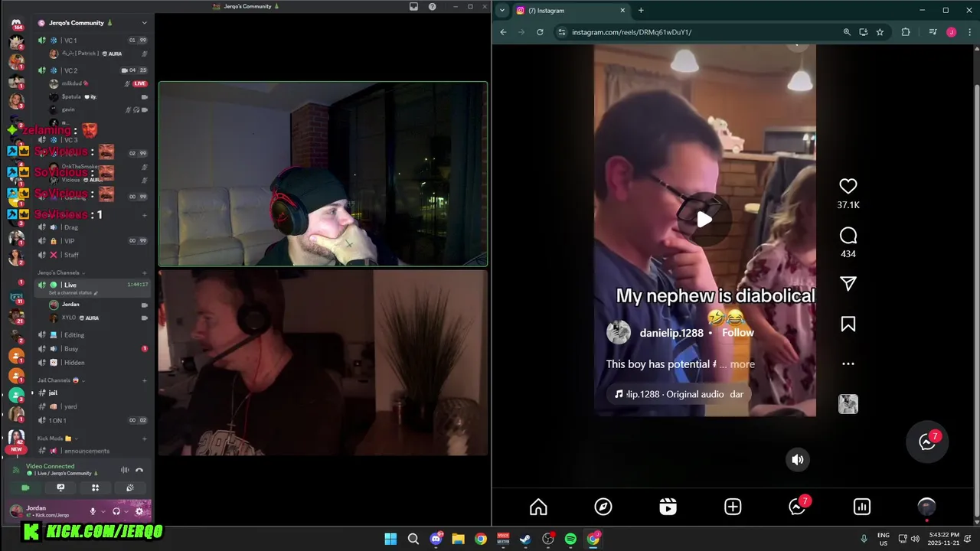
Task: Open the Editing voice channel
Action: [92, 335]
